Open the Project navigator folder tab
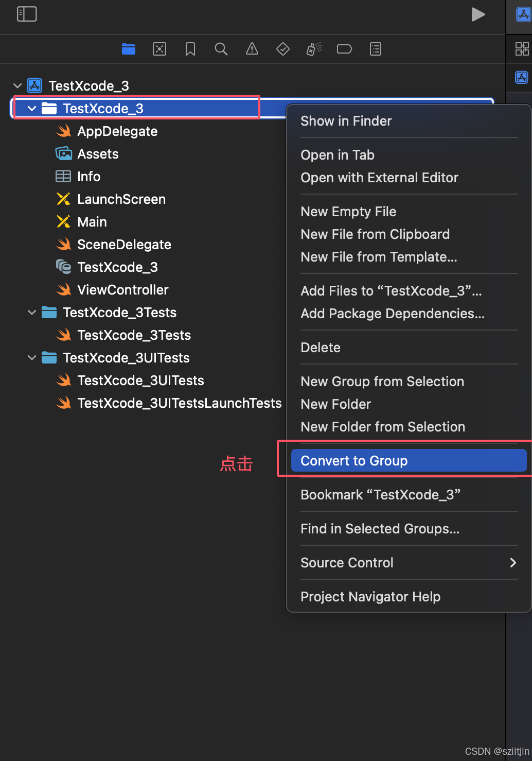Image resolution: width=532 pixels, height=761 pixels. point(129,49)
